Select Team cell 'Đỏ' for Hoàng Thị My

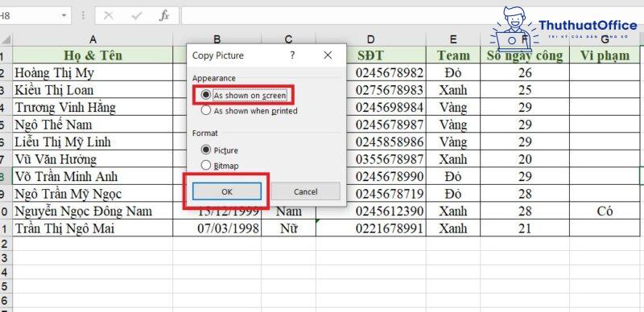[x=453, y=72]
